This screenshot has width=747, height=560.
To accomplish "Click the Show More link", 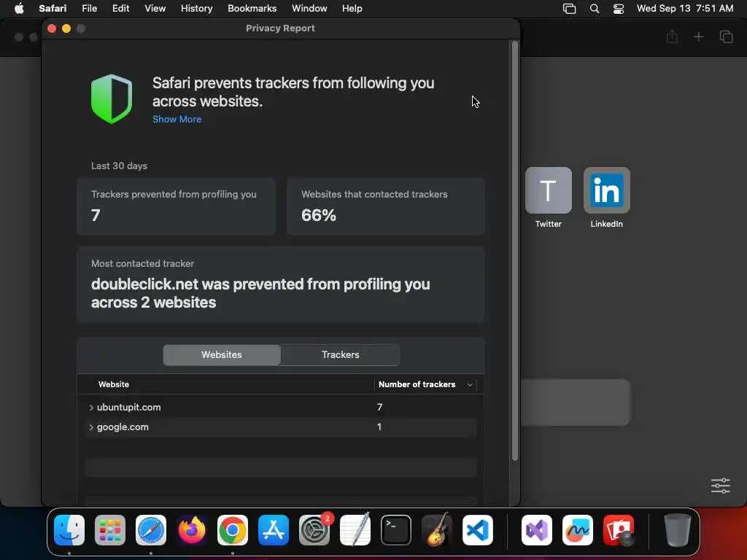I will tap(177, 119).
